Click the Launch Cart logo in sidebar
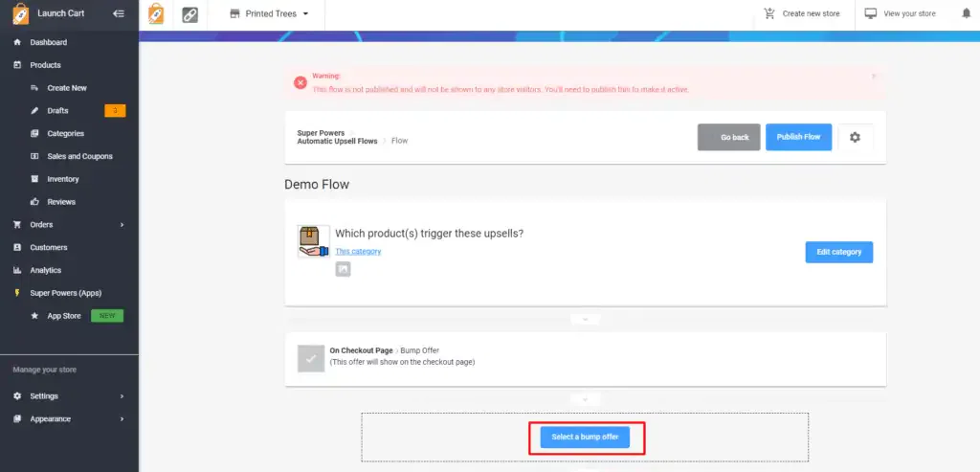Screen dimensions: 980x472 [21, 13]
